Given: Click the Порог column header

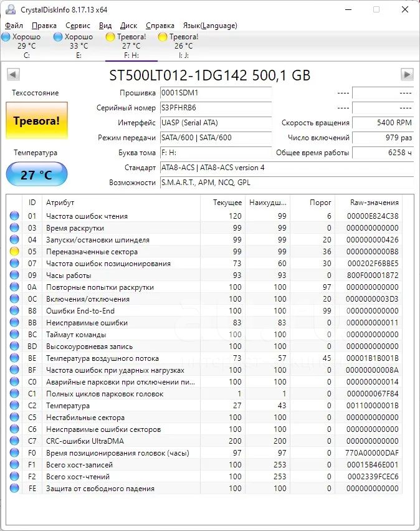Looking at the screenshot, I should (x=312, y=203).
